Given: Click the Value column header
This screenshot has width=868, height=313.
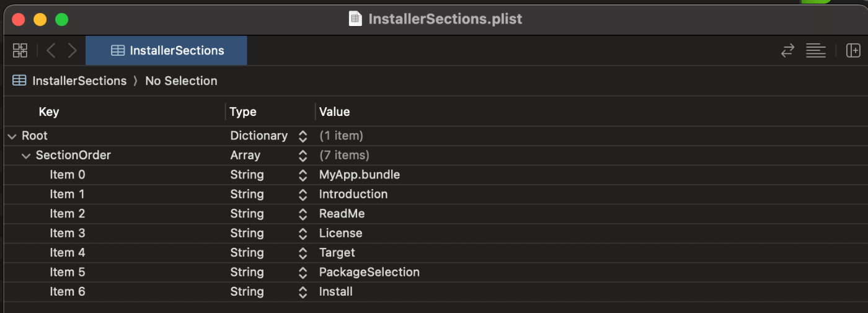Looking at the screenshot, I should [x=334, y=112].
